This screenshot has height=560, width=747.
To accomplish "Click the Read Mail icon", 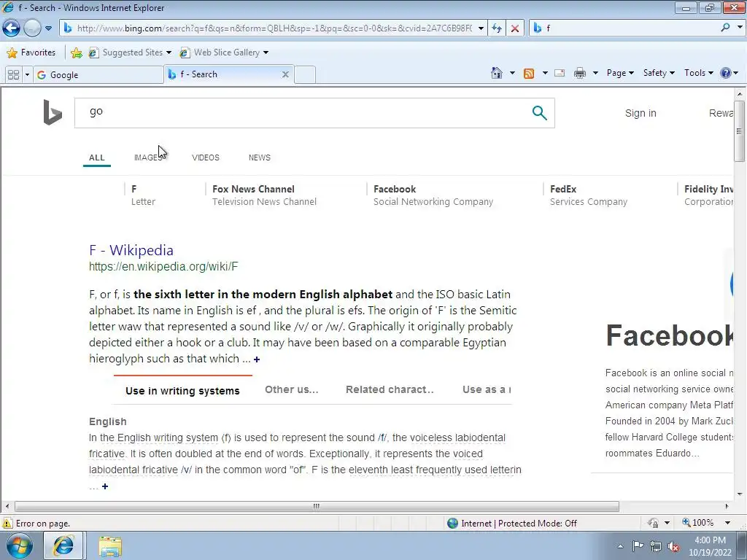I will coord(560,73).
